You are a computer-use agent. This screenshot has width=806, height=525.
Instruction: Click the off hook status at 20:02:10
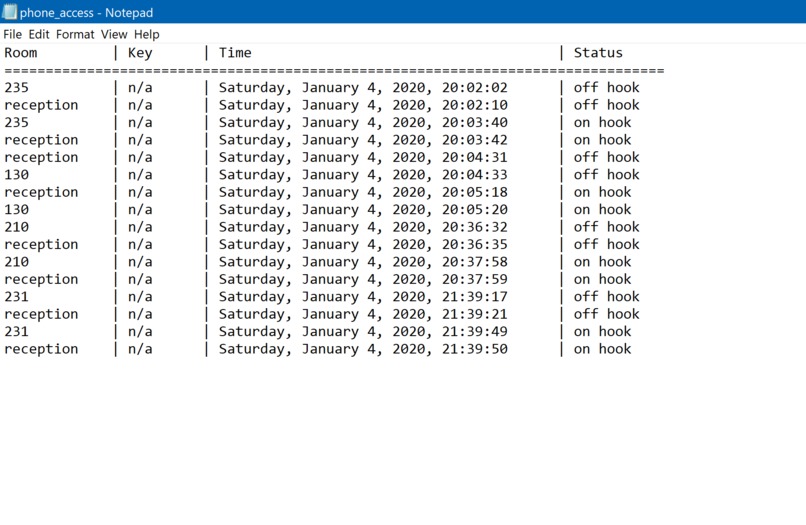coord(607,105)
